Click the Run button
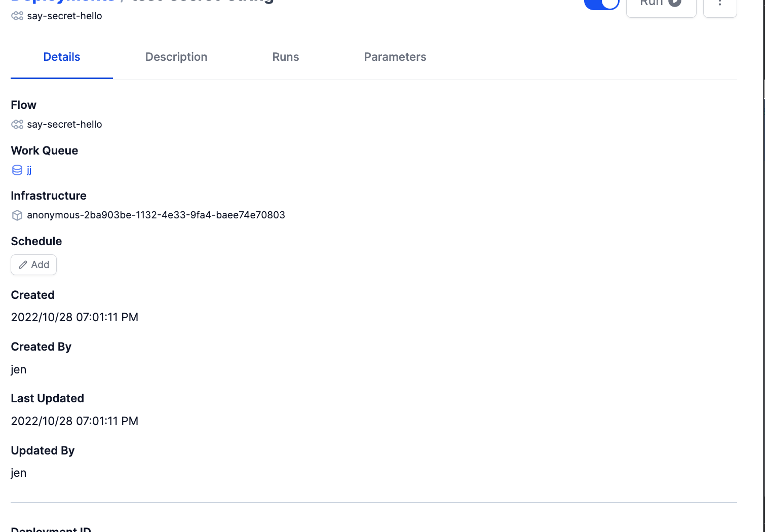The width and height of the screenshot is (765, 532). 661,4
